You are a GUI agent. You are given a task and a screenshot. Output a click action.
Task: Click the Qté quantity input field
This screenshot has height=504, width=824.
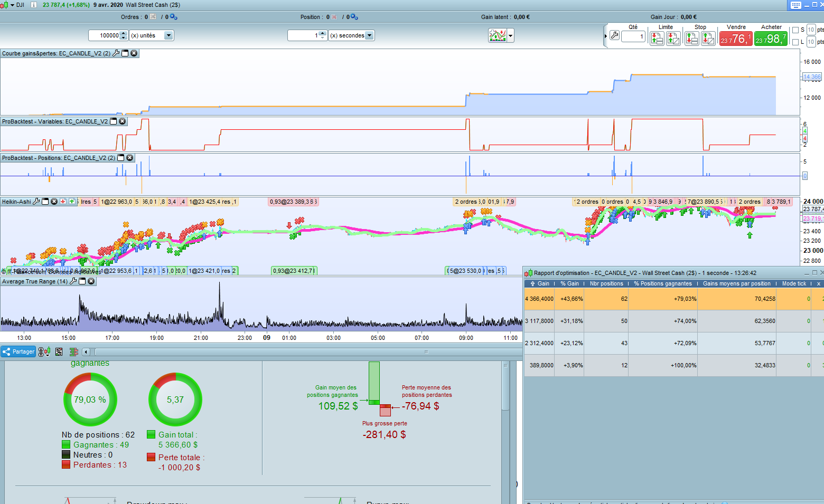(x=633, y=36)
